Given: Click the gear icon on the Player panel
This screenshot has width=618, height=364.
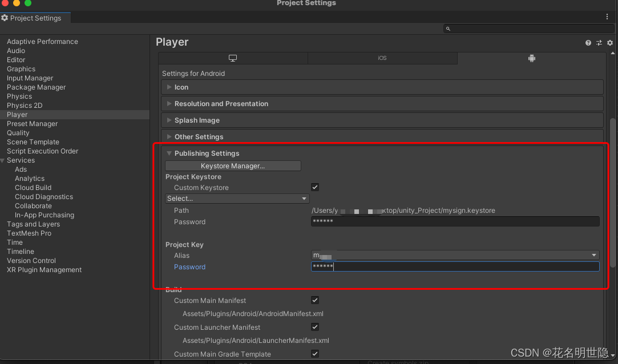Looking at the screenshot, I should click(x=609, y=43).
